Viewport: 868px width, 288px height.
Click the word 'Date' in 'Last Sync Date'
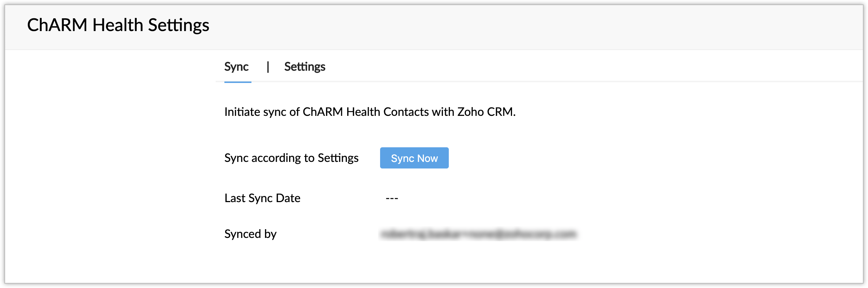coord(288,198)
